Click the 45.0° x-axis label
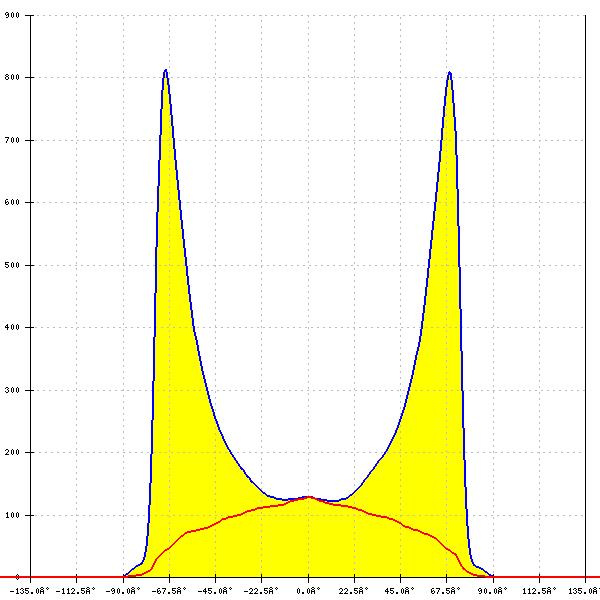600x600 pixels. (x=401, y=590)
